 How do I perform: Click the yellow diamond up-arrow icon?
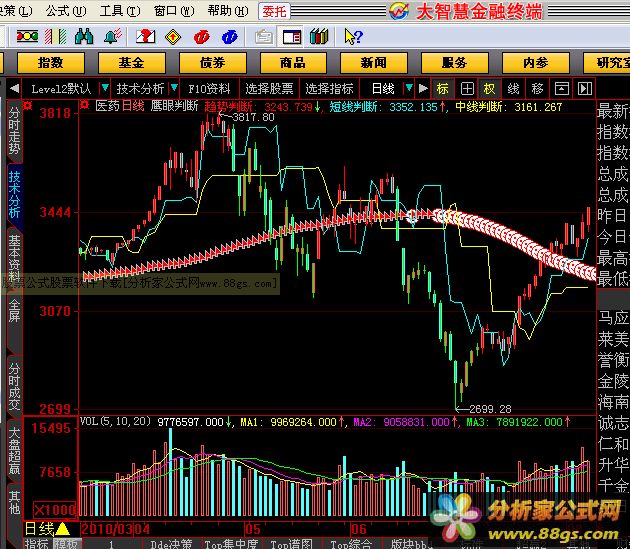[x=173, y=37]
